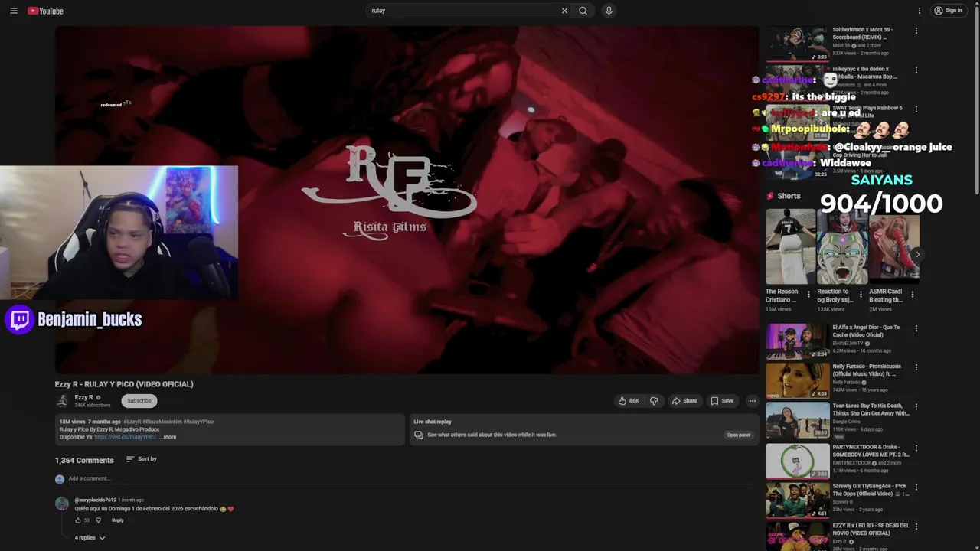
Task: Play El Alfa x Angel Dior video thumbnail
Action: click(x=798, y=341)
